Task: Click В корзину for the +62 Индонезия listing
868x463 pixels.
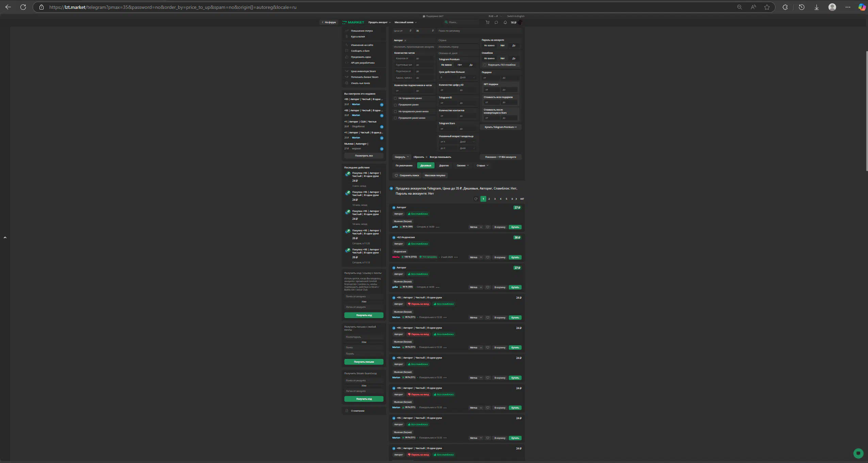Action: pyautogui.click(x=500, y=258)
